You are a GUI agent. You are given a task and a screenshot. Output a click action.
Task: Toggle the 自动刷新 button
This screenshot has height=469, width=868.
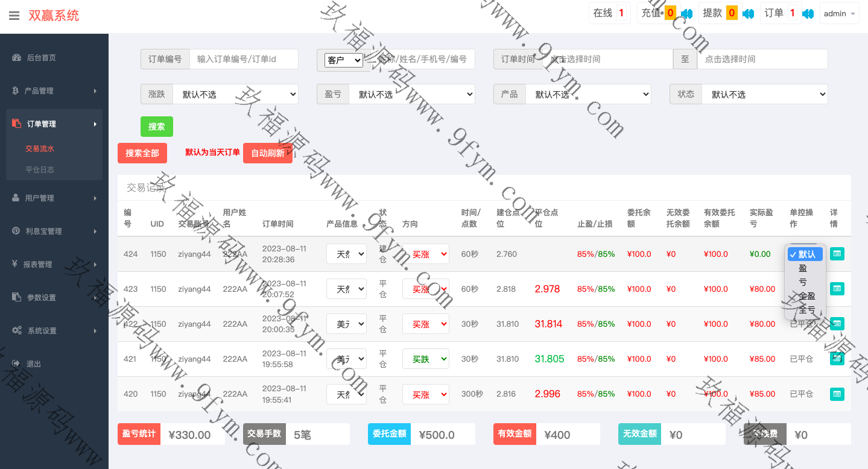(267, 153)
